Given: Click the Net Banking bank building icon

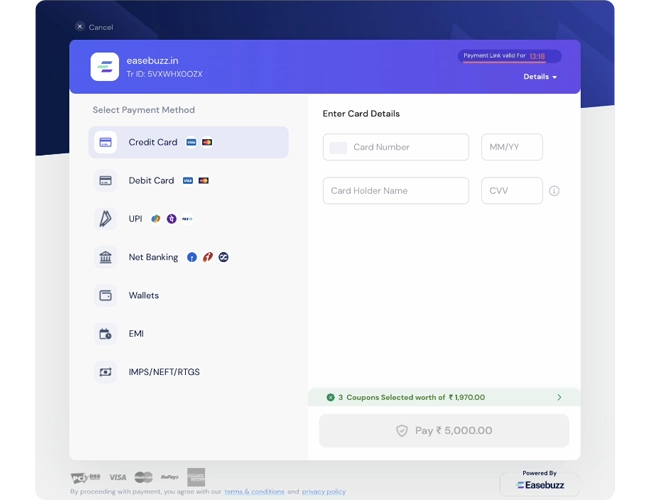Looking at the screenshot, I should click(105, 257).
